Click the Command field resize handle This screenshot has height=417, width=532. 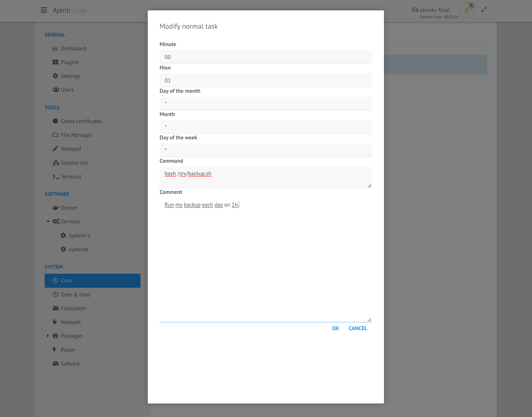pyautogui.click(x=369, y=186)
